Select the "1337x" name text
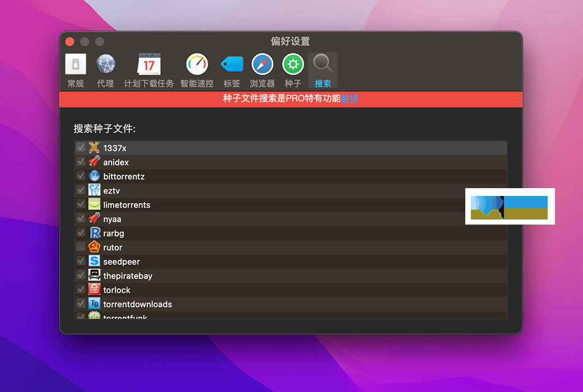This screenshot has width=583, height=392. (x=115, y=148)
